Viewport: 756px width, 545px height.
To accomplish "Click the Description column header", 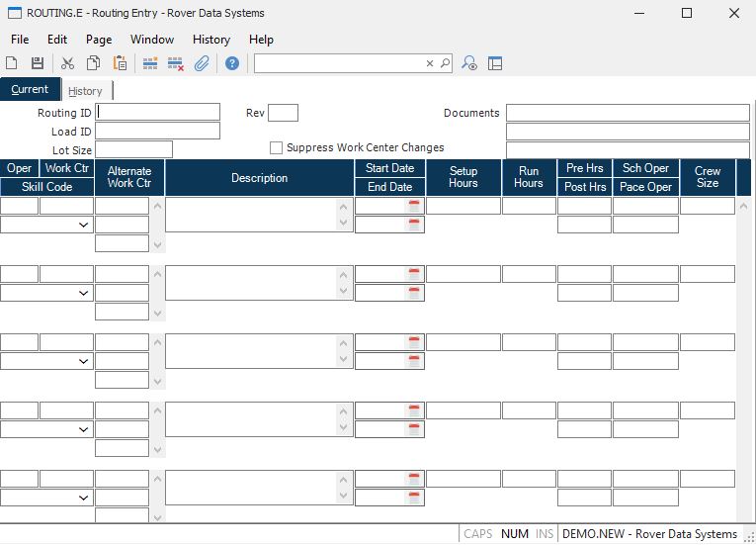I will [259, 178].
